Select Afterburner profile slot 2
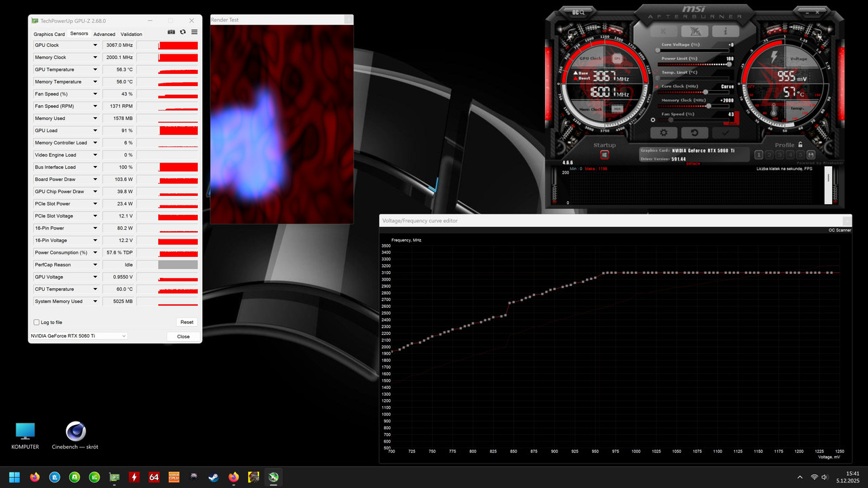 (x=770, y=155)
